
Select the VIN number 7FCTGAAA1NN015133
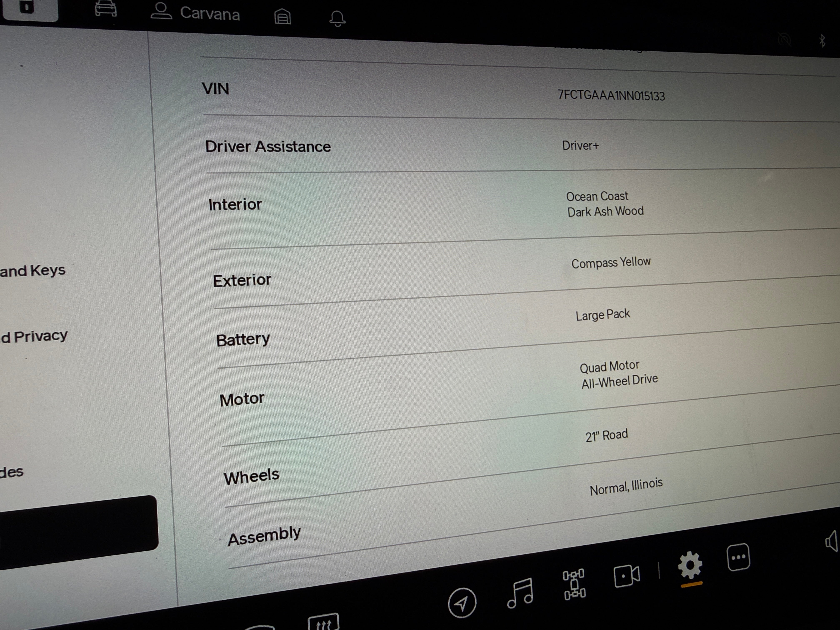[611, 95]
